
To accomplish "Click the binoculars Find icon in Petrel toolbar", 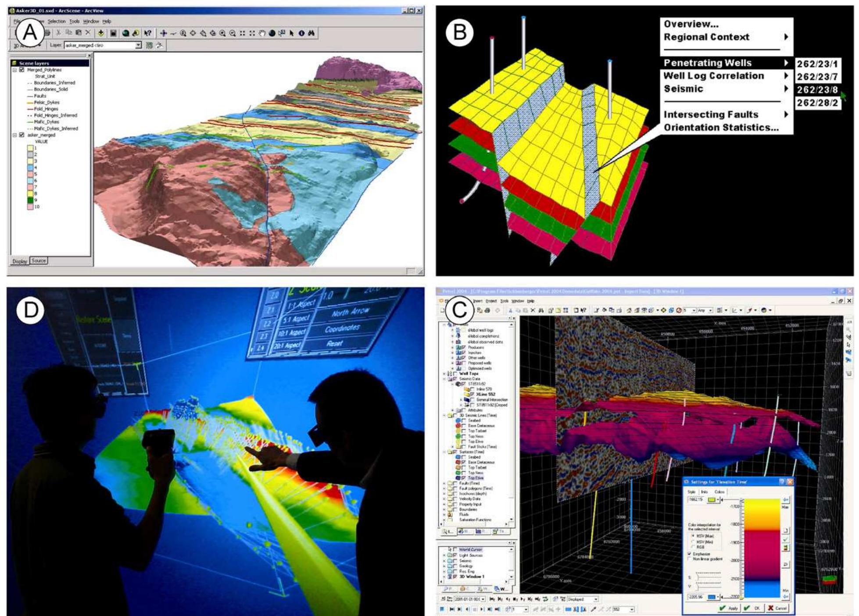I will pos(541,310).
